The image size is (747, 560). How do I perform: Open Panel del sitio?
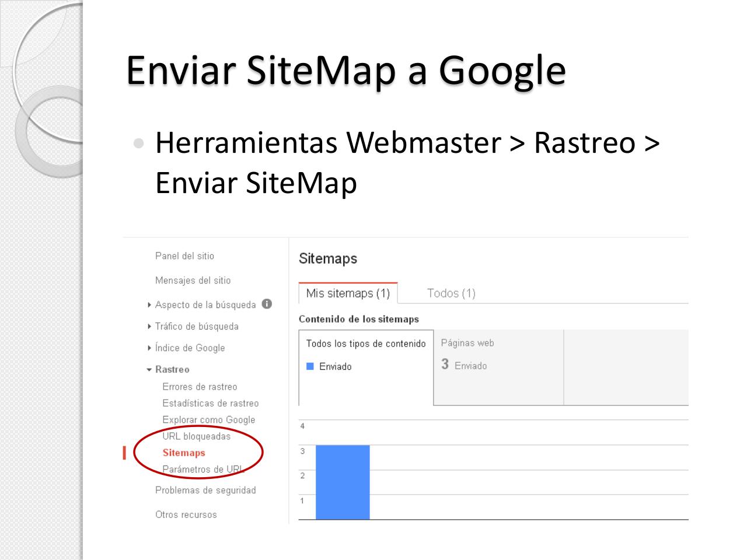click(x=184, y=256)
